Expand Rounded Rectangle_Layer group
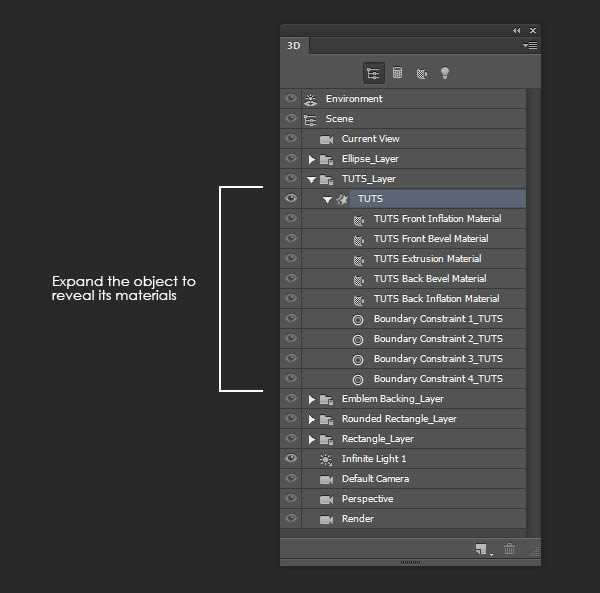The height and width of the screenshot is (593, 600). 311,419
